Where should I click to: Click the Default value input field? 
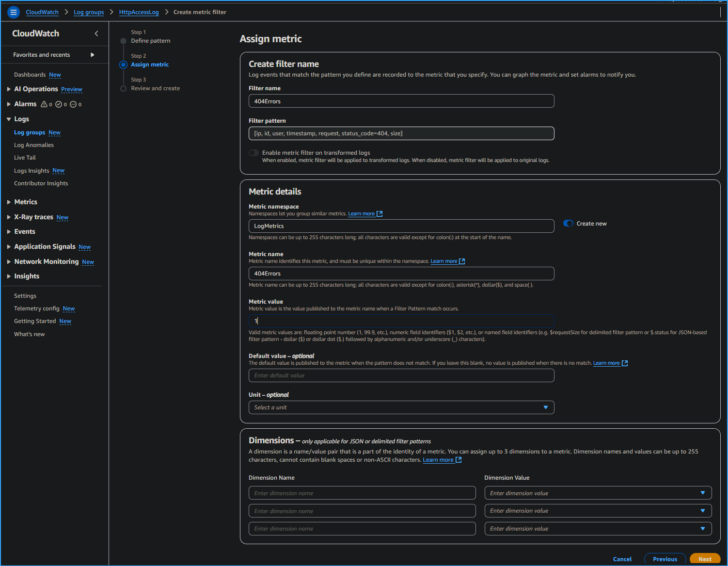tap(401, 375)
